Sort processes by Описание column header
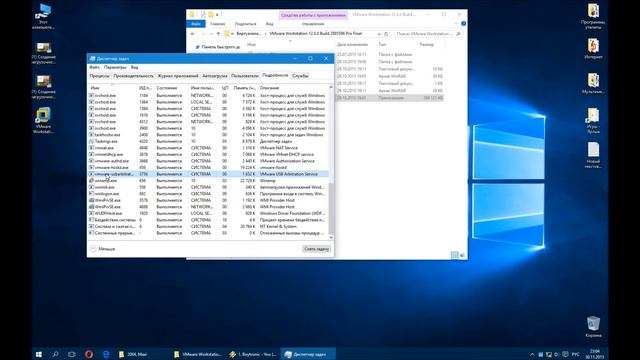Screen dimensions: 640x360 coord(292,88)
